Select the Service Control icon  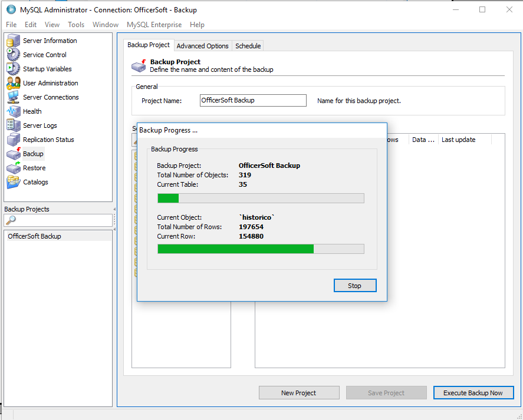[x=13, y=55]
